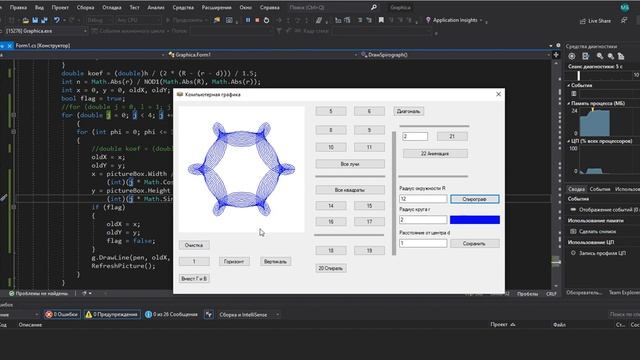Click Сделать снимок memory snapshot link
The image size is (640, 360).
pyautogui.click(x=597, y=231)
